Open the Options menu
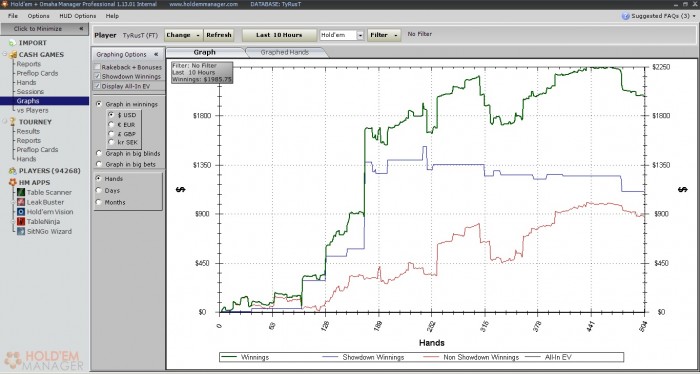The height and width of the screenshot is (374, 700). [x=38, y=16]
